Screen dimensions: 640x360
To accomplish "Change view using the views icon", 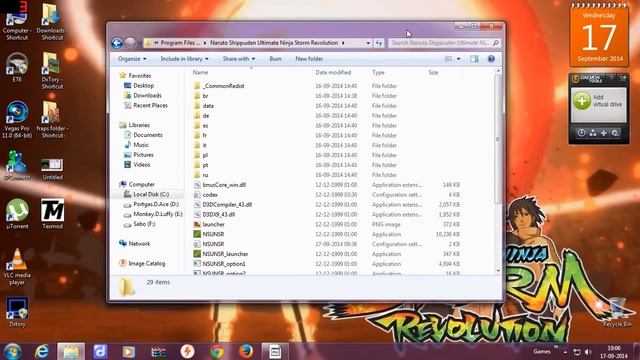I will [x=448, y=59].
